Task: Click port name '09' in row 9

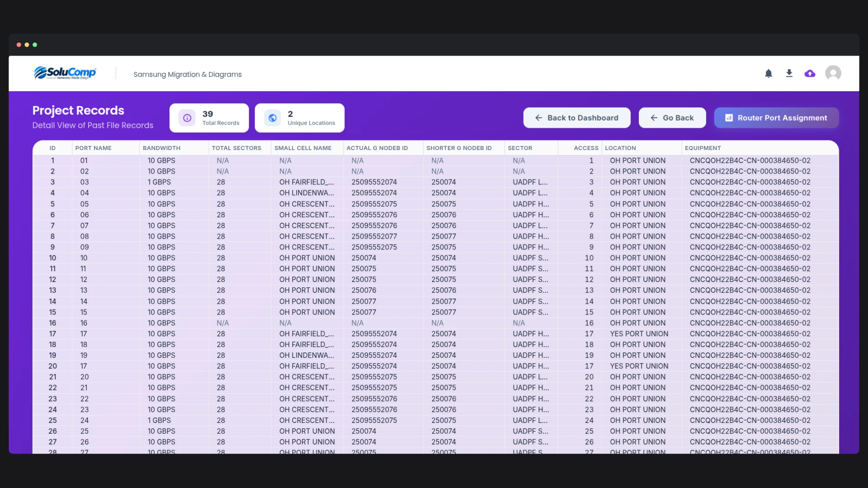Action: point(85,247)
